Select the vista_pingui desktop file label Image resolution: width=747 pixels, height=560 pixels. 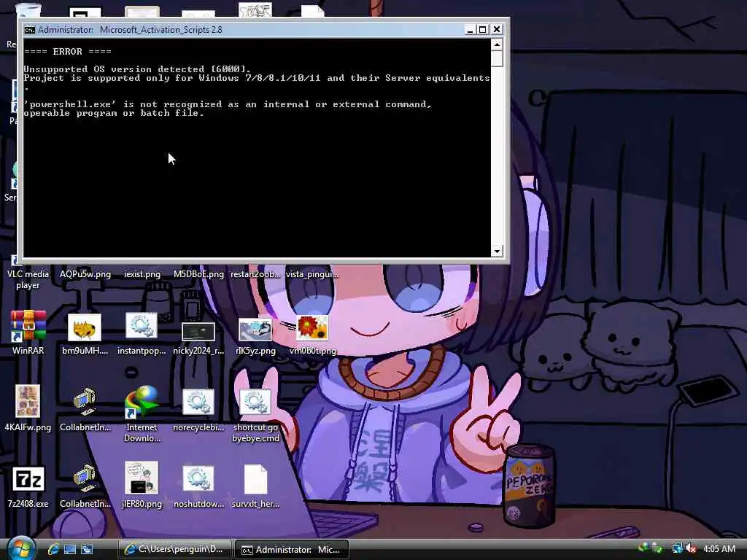[312, 274]
